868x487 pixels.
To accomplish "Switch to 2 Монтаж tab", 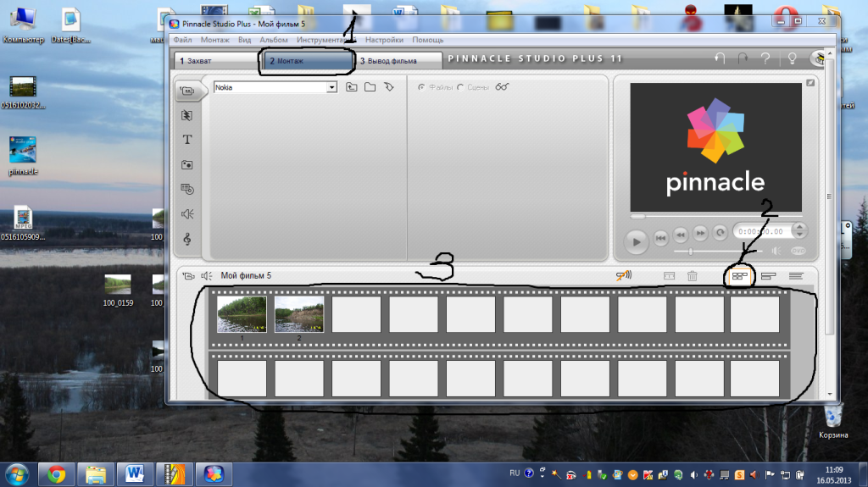I will coord(307,61).
